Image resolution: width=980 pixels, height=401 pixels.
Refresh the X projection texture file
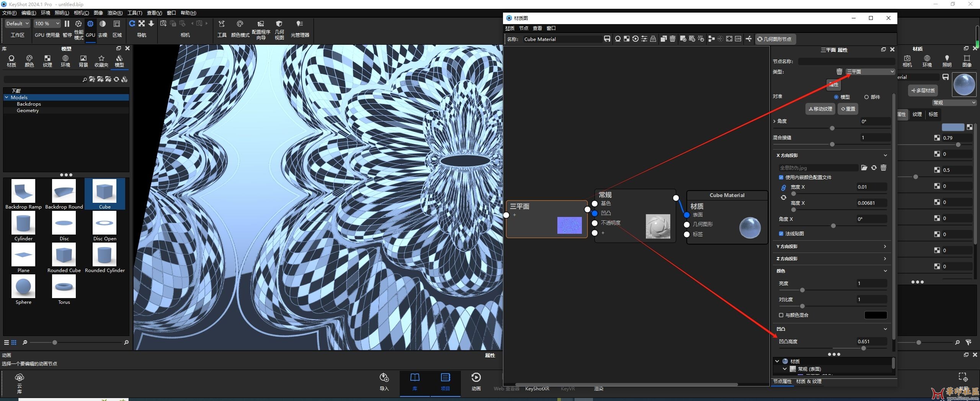[x=874, y=168]
